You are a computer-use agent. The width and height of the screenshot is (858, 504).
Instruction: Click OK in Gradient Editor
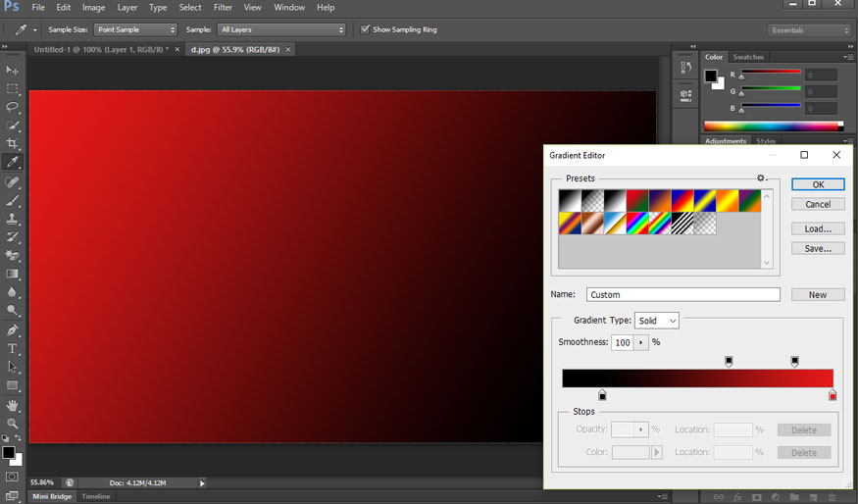818,184
